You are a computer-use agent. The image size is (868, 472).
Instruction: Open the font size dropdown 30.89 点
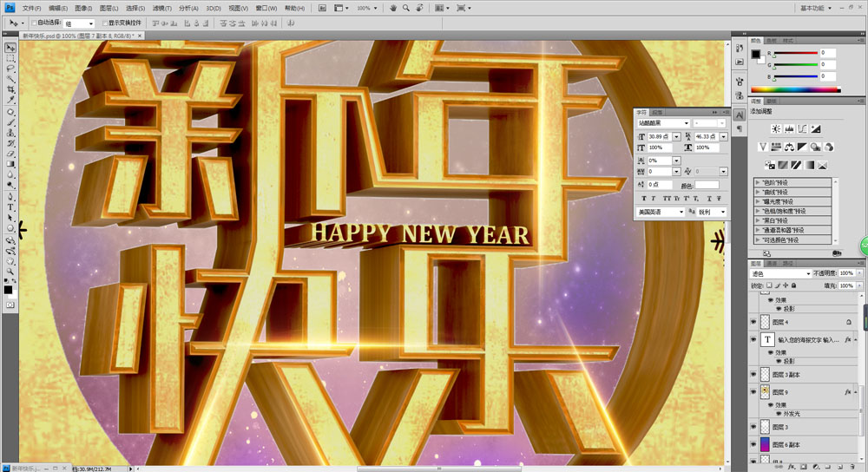coord(676,136)
